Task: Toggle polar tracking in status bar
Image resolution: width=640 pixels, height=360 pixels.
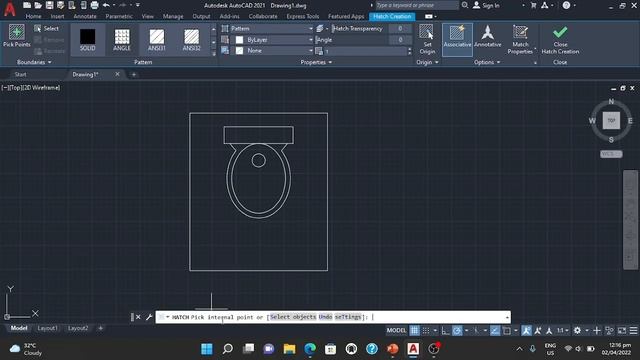Action: (457, 331)
